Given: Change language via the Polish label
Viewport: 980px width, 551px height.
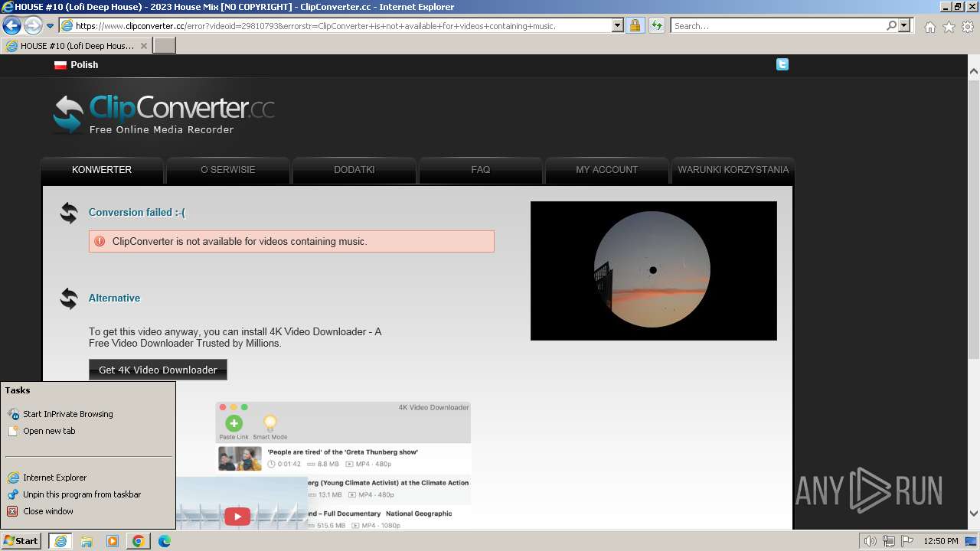Looking at the screenshot, I should (84, 65).
